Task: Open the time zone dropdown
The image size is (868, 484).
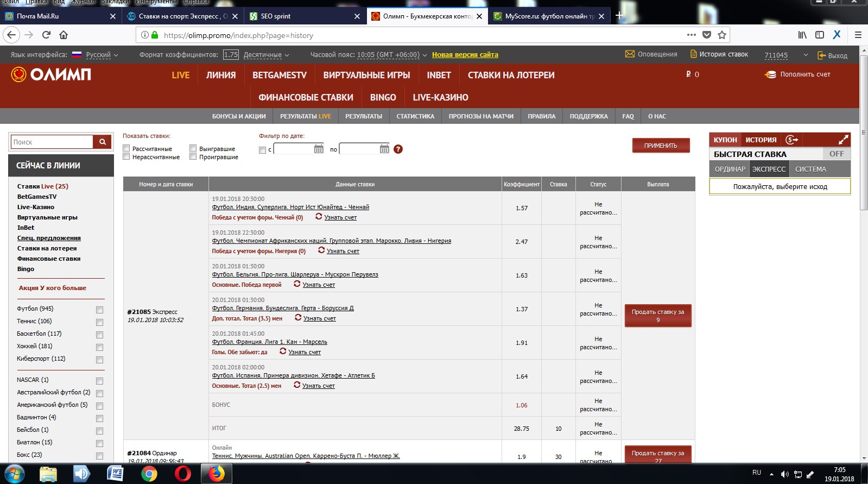Action: [x=392, y=55]
